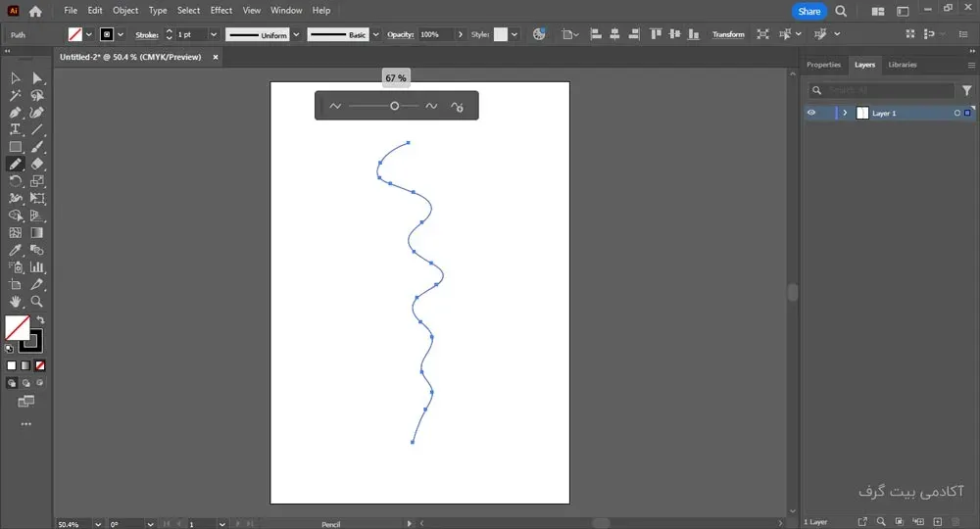
Task: Swap fill and stroke arrows
Action: (x=40, y=319)
